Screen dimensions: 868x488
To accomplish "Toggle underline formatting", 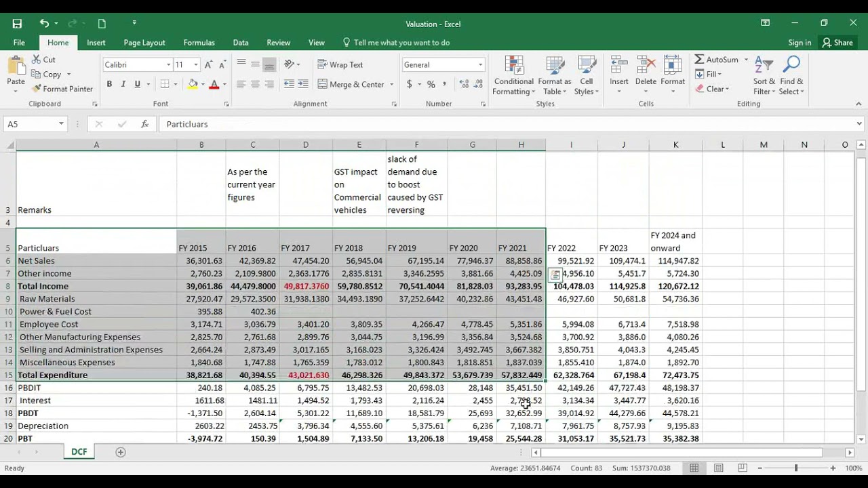I will (x=137, y=84).
